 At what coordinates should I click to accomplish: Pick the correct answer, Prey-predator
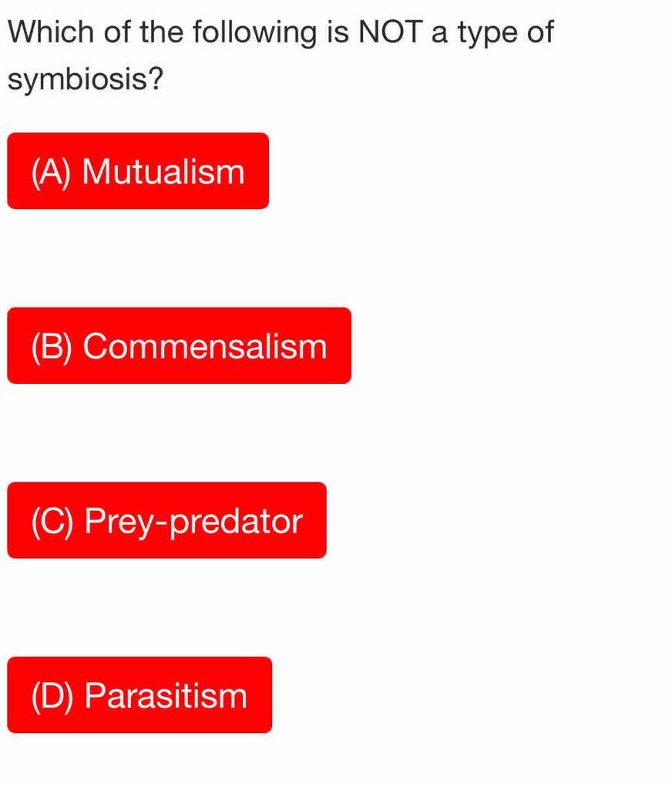point(166,520)
